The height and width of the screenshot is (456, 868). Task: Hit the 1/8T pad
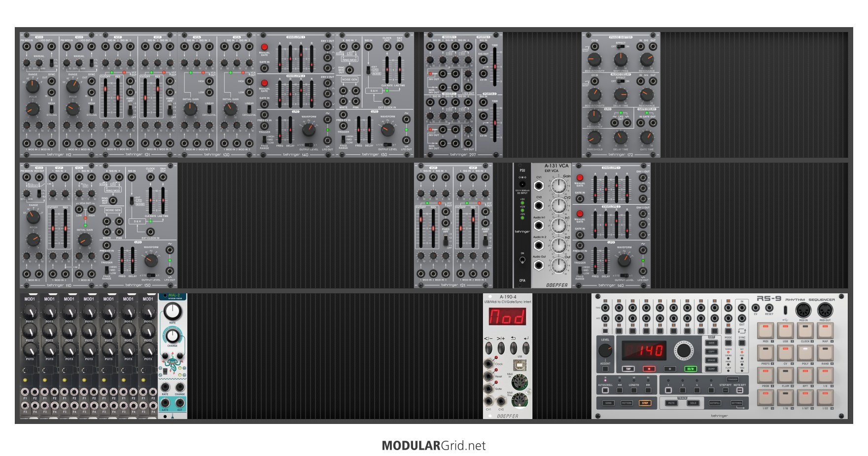[x=765, y=398]
